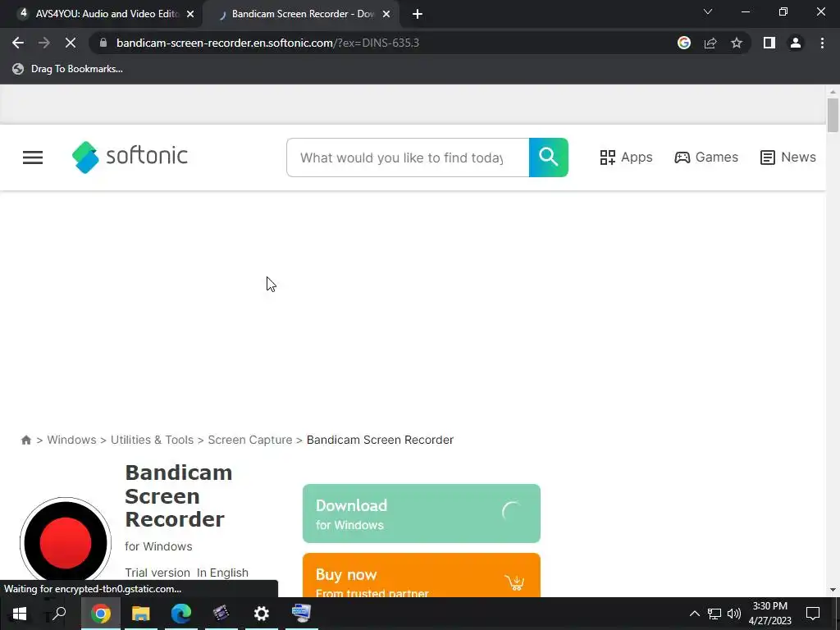Open File Explorer from taskbar
The height and width of the screenshot is (630, 840).
pos(141,614)
